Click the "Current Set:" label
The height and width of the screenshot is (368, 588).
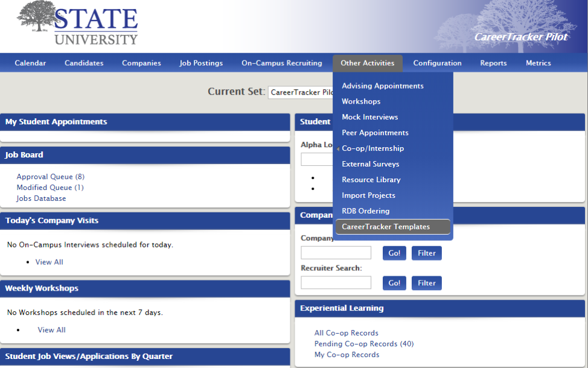236,92
